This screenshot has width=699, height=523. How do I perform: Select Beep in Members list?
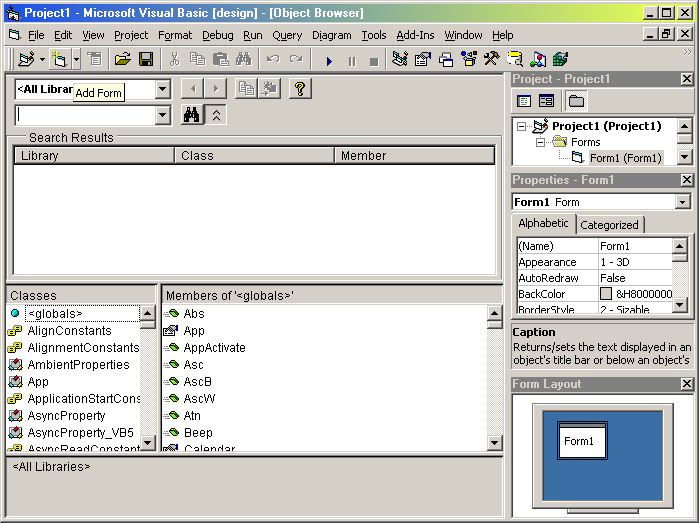(198, 432)
